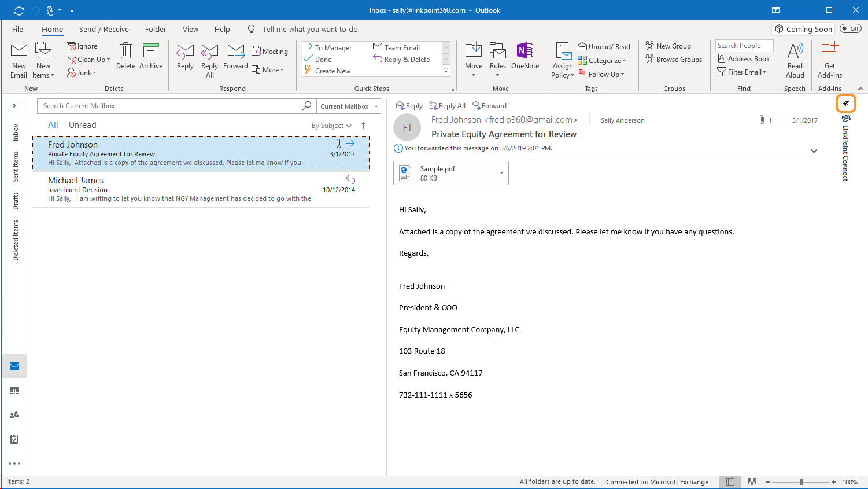Click the Search People field

click(x=744, y=46)
